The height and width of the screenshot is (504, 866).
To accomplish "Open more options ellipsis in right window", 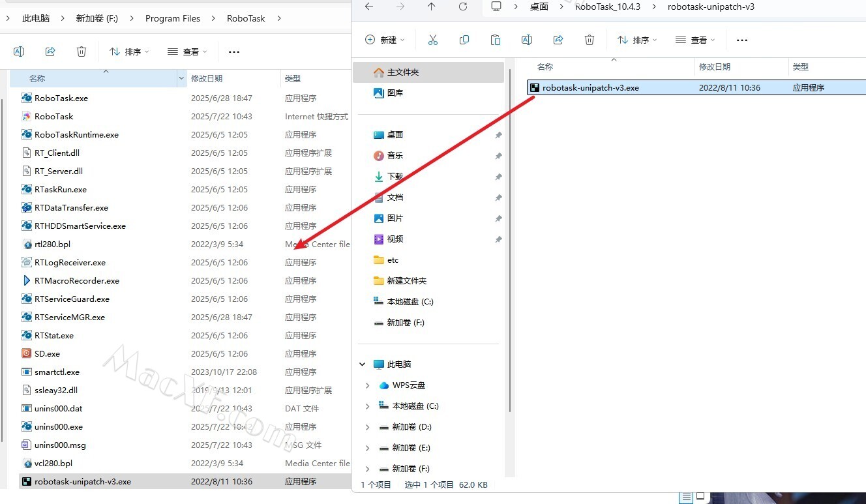I will click(x=742, y=40).
